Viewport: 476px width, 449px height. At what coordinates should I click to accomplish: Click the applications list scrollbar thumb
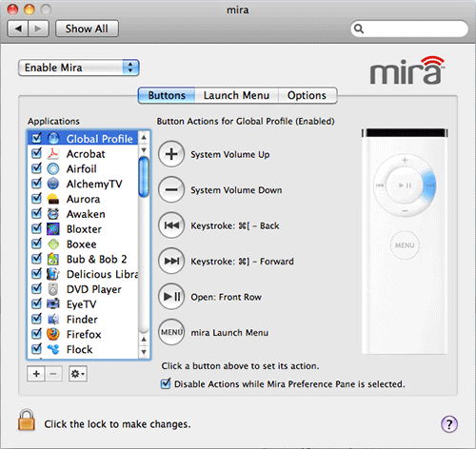[144, 177]
